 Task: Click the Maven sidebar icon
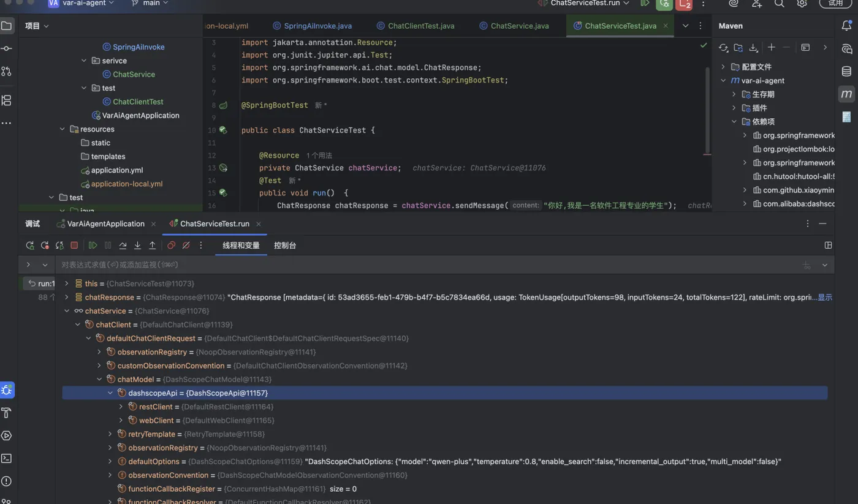tap(846, 94)
